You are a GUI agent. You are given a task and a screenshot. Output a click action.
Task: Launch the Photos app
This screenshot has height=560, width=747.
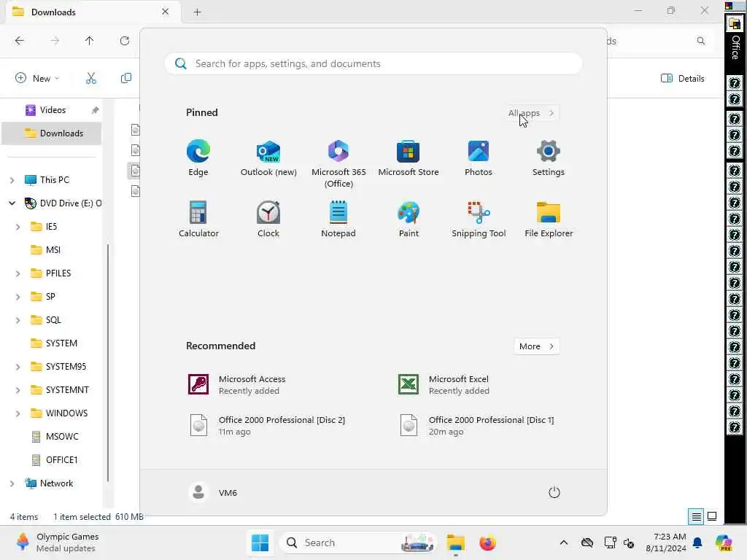tap(479, 158)
